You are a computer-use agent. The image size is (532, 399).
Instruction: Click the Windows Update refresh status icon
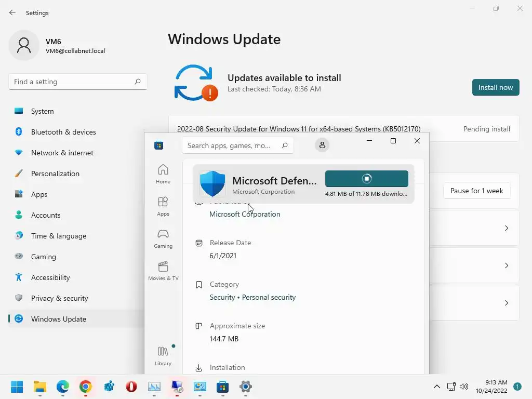click(x=196, y=83)
